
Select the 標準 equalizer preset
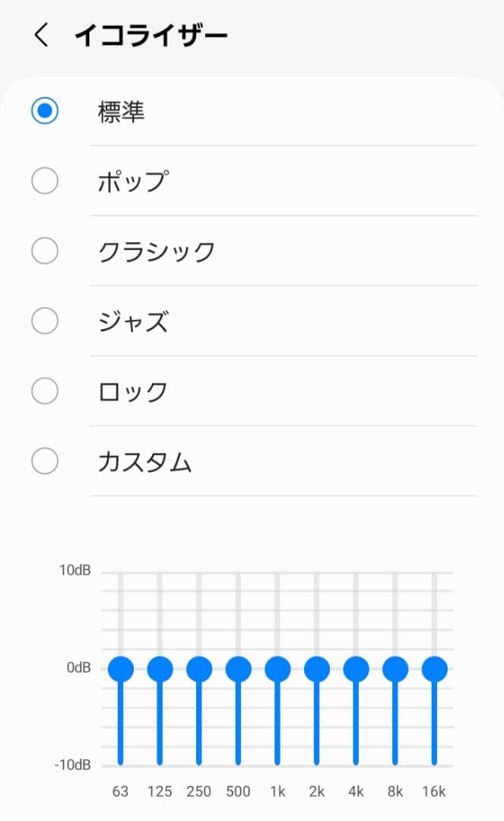click(45, 110)
